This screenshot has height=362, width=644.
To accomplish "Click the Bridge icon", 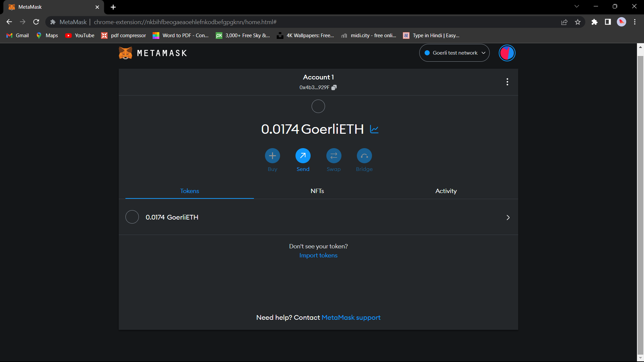I will tap(364, 156).
